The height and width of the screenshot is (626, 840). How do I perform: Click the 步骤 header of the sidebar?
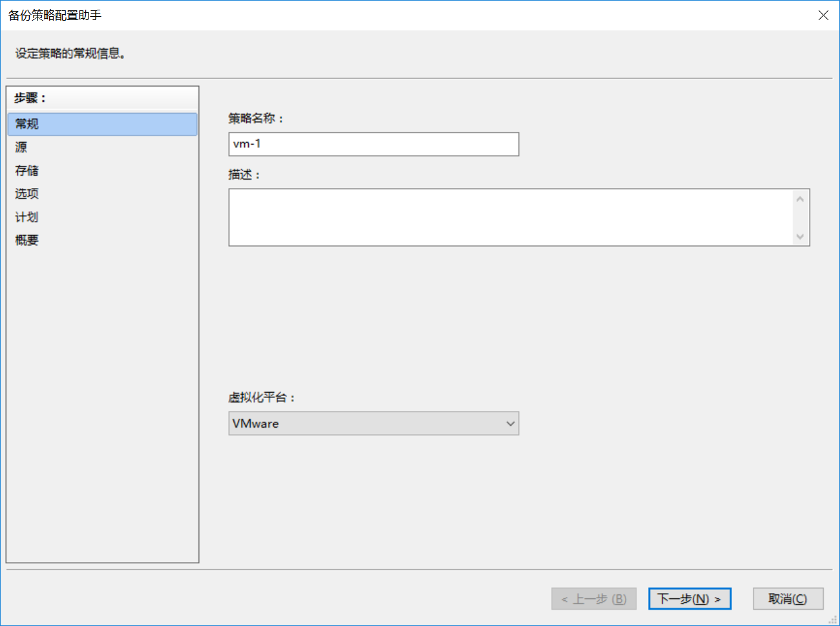[30, 98]
